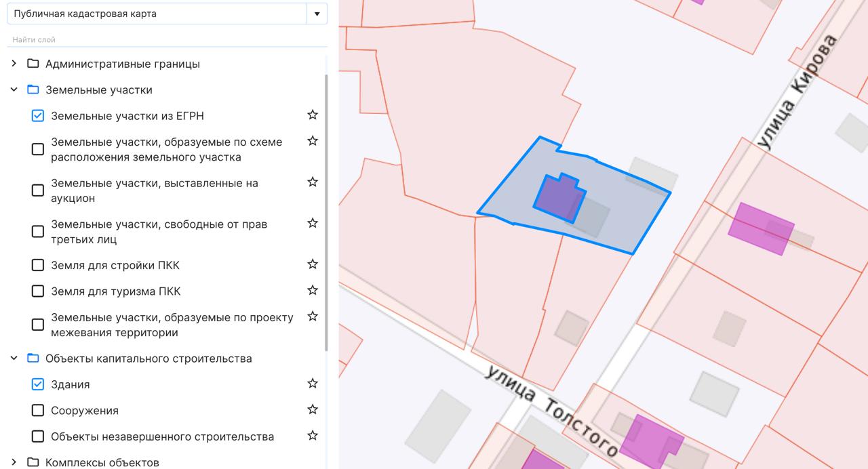
Task: Uncheck Земельные участки из ЕГРН checkbox
Action: [x=38, y=116]
